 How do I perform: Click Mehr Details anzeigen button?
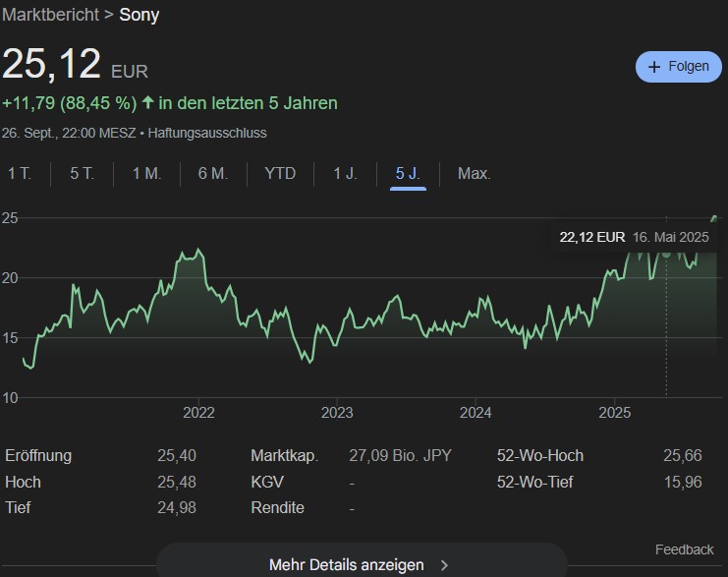click(362, 561)
